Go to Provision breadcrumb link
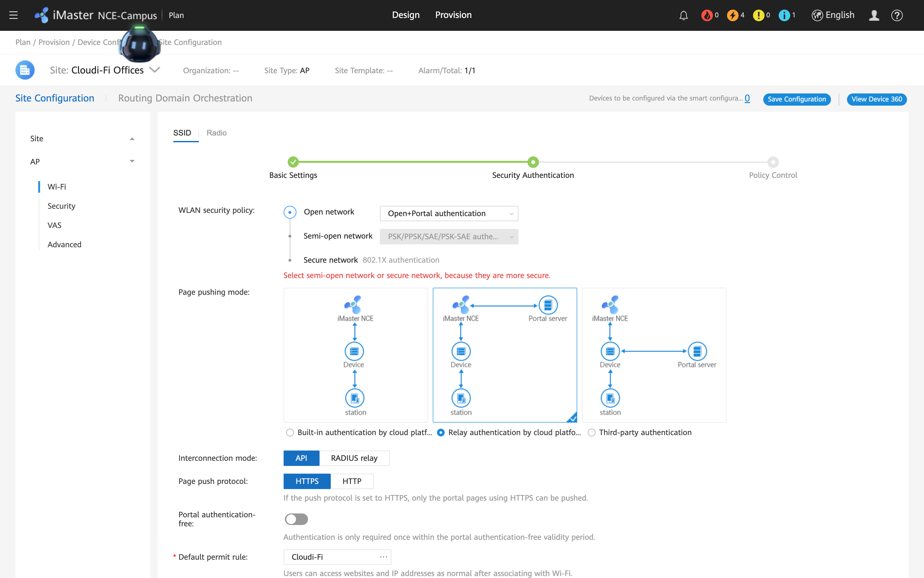Screen dimensions: 924x578 [54, 42]
